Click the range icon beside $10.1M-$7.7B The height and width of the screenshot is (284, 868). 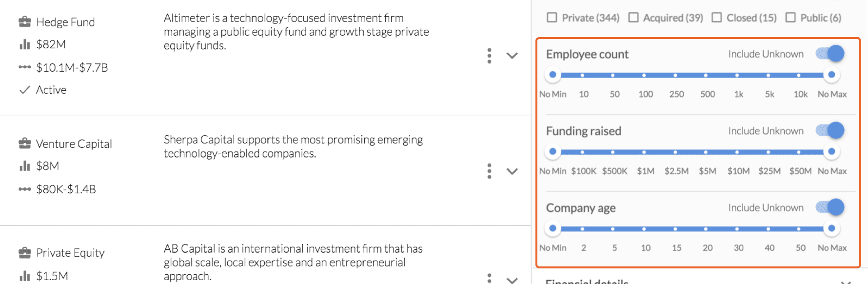[24, 67]
